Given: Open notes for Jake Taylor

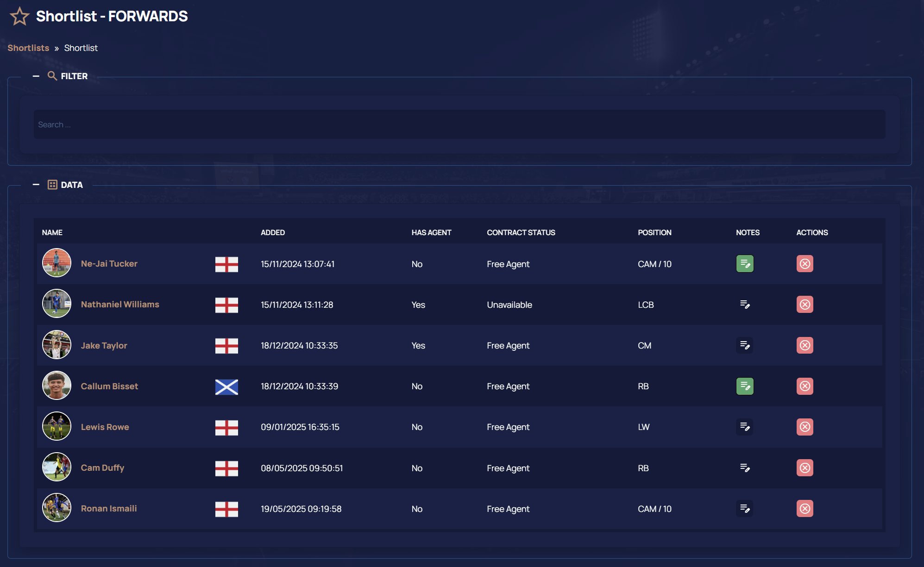Looking at the screenshot, I should (744, 345).
